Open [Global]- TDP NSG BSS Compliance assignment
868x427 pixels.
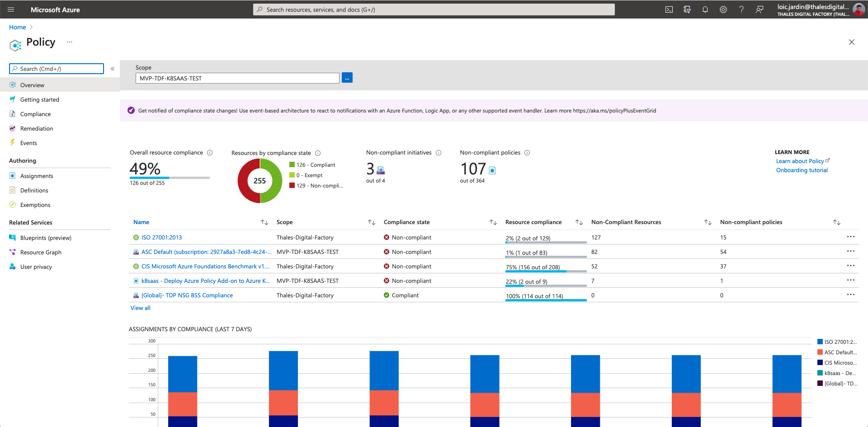click(x=187, y=296)
